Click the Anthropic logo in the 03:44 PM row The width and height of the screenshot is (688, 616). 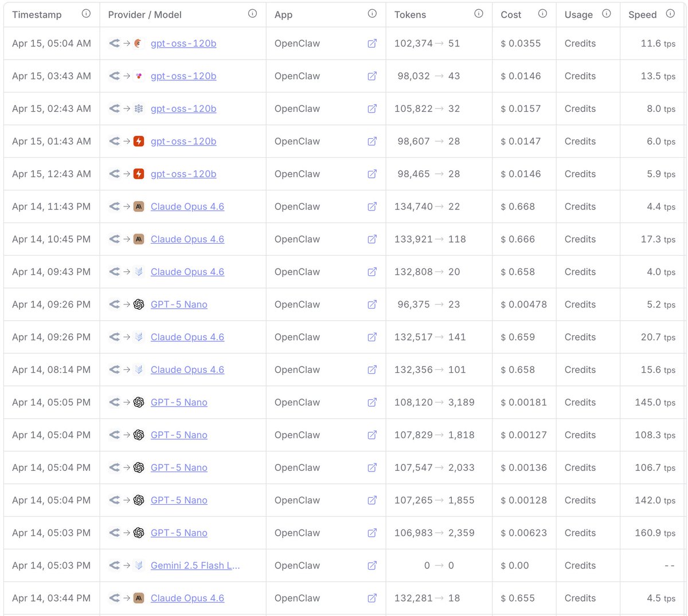coord(139,598)
